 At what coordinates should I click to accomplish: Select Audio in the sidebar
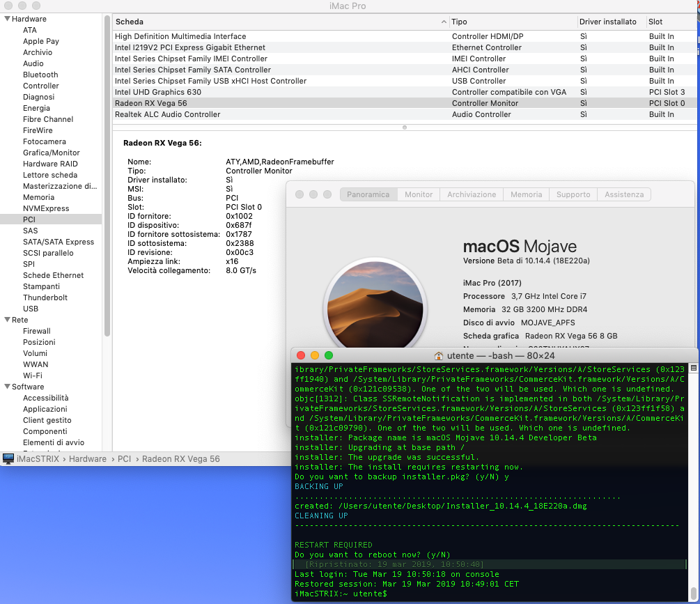point(33,63)
